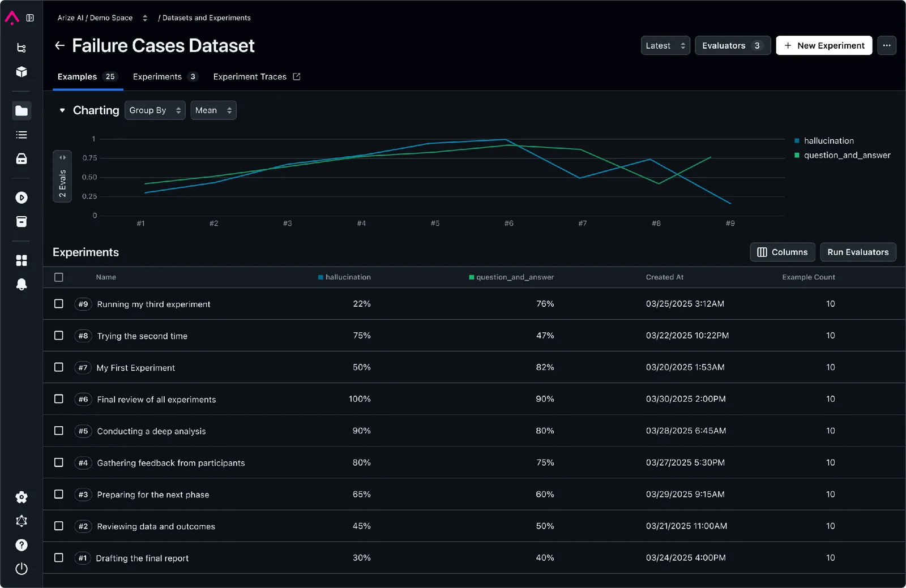The width and height of the screenshot is (906, 588).
Task: Switch to the Experiments tab
Action: click(159, 76)
